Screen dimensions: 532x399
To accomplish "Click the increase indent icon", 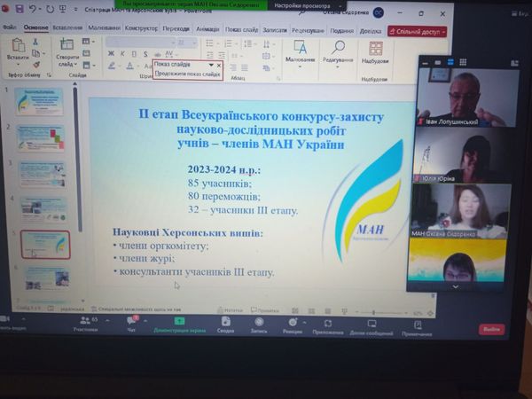I will 222,55.
